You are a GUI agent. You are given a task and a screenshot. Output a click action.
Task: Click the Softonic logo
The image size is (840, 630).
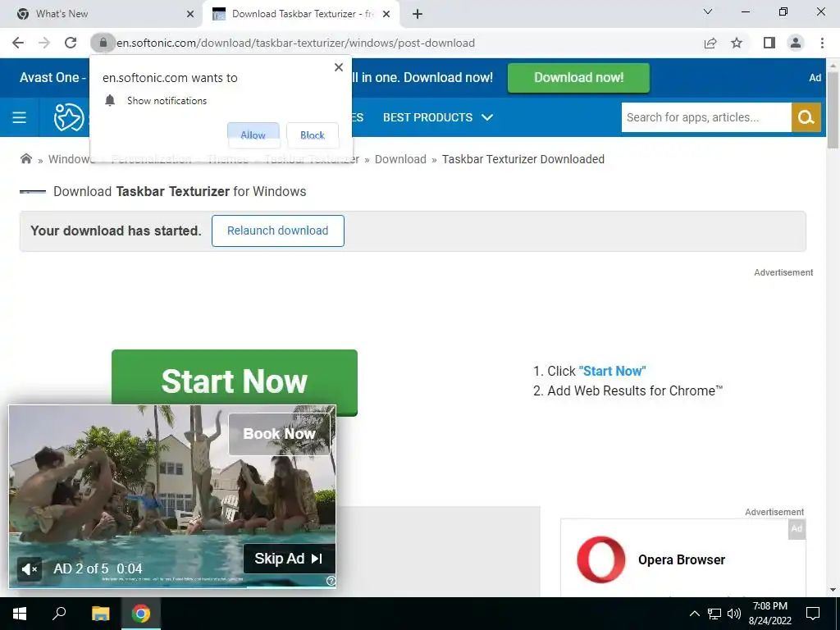point(69,117)
